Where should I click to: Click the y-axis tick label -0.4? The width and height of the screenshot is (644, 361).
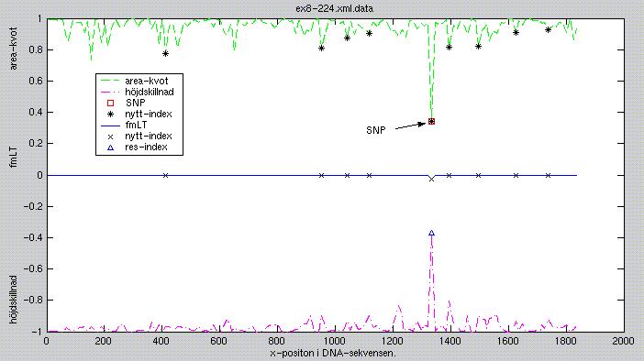click(x=33, y=238)
